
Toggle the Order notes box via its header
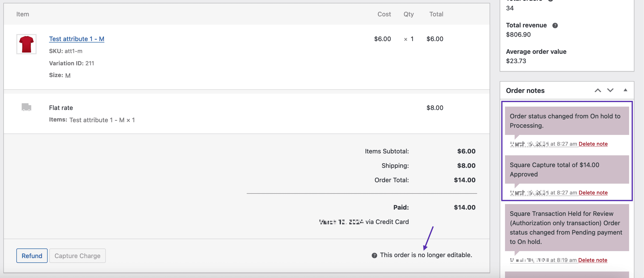coord(525,90)
